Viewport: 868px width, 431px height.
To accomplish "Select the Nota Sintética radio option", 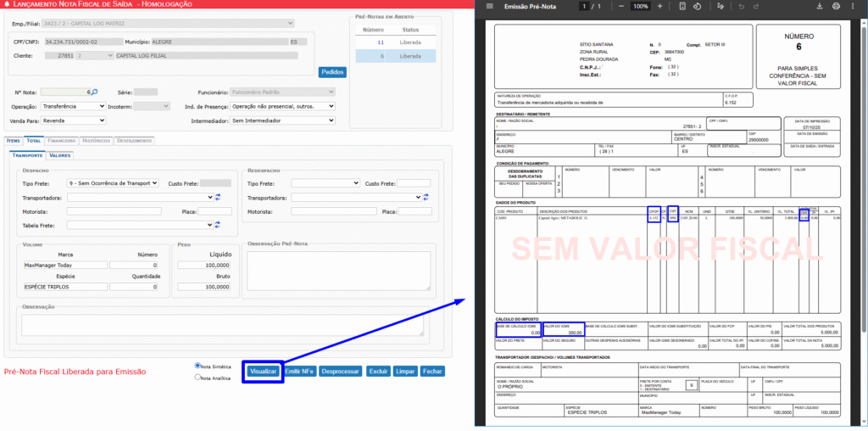I will 198,367.
